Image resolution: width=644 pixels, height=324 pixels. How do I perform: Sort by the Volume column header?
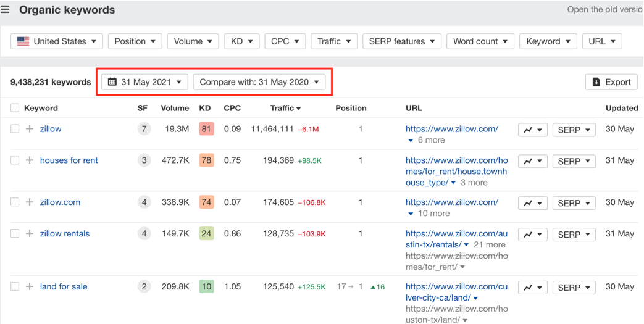click(x=175, y=109)
